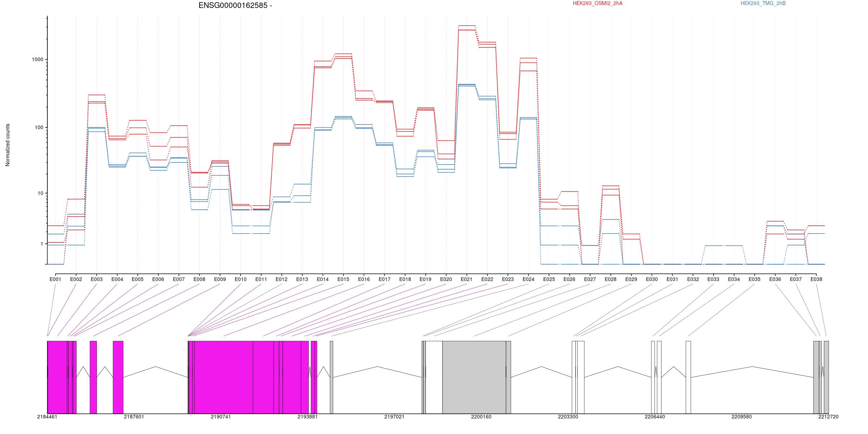Click genomic coordinate 2197021
This screenshot has height=434, width=868.
coord(394,417)
